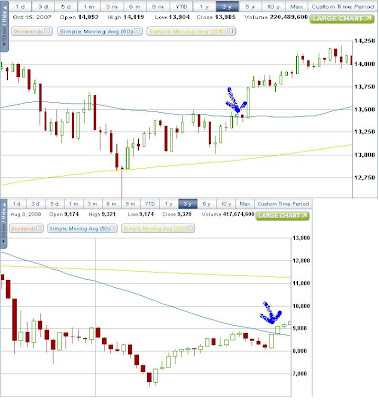This screenshot has width=379, height=400.
Task: Click the Close 9,320 value
Action: 185,214
